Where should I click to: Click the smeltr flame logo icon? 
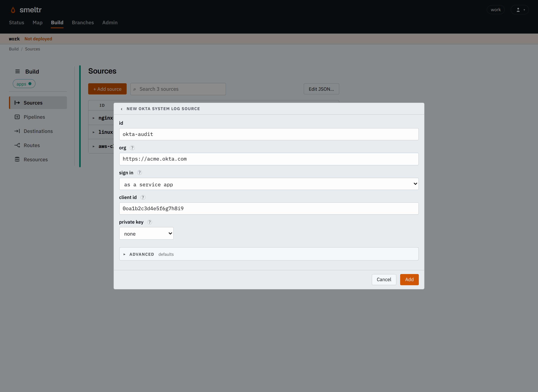(13, 10)
